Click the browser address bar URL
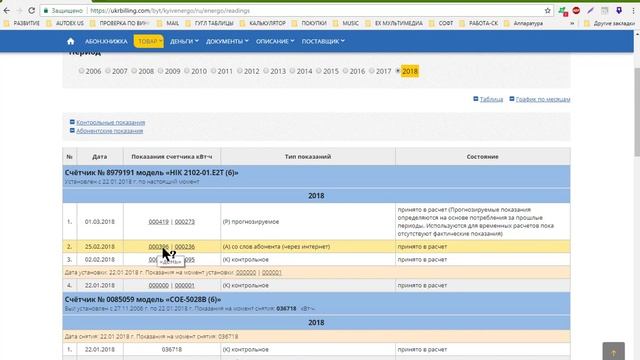Image resolution: width=640 pixels, height=360 pixels. click(169, 11)
